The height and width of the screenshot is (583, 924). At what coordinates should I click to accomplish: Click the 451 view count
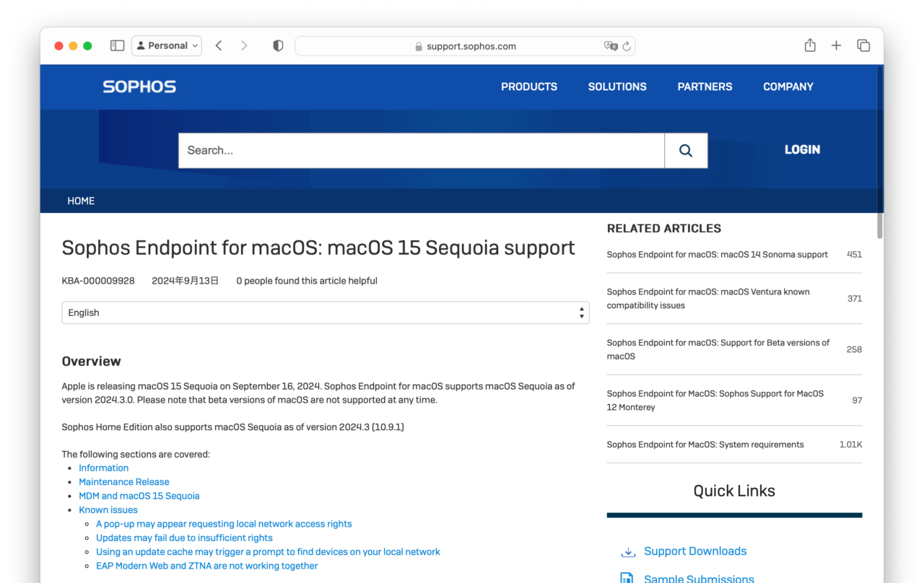point(854,255)
